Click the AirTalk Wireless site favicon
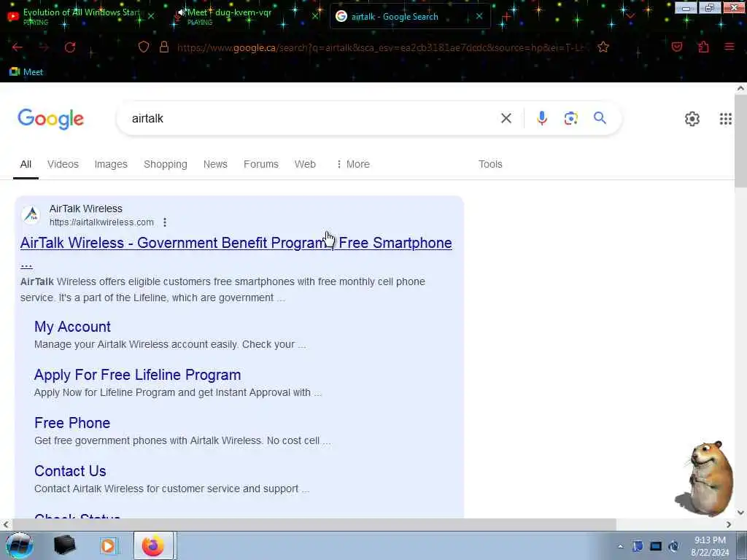 pyautogui.click(x=31, y=215)
